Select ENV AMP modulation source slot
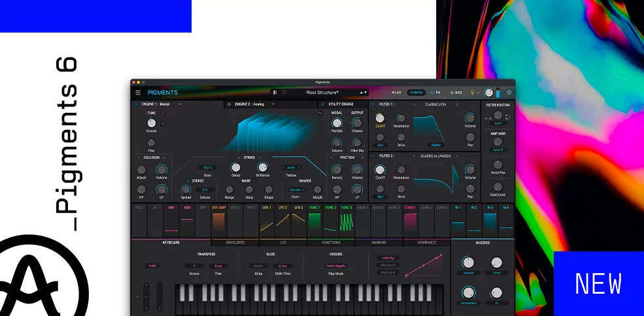644x316 pixels. [x=219, y=221]
